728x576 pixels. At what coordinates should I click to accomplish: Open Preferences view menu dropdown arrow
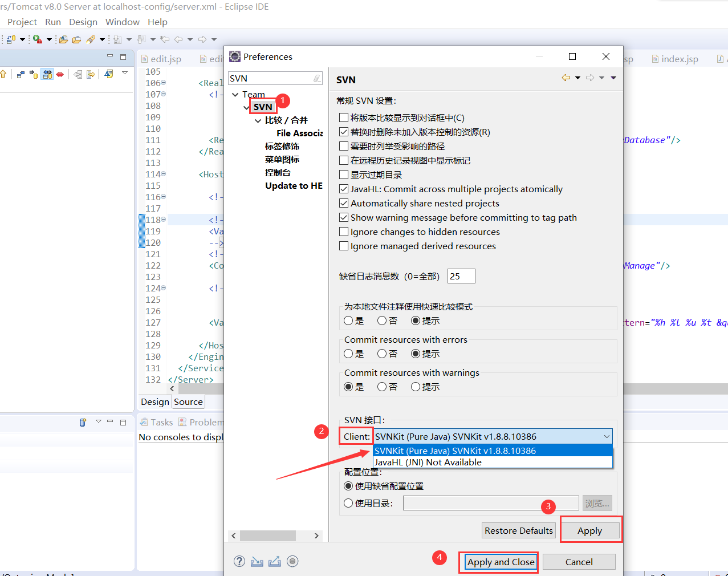pyautogui.click(x=613, y=78)
